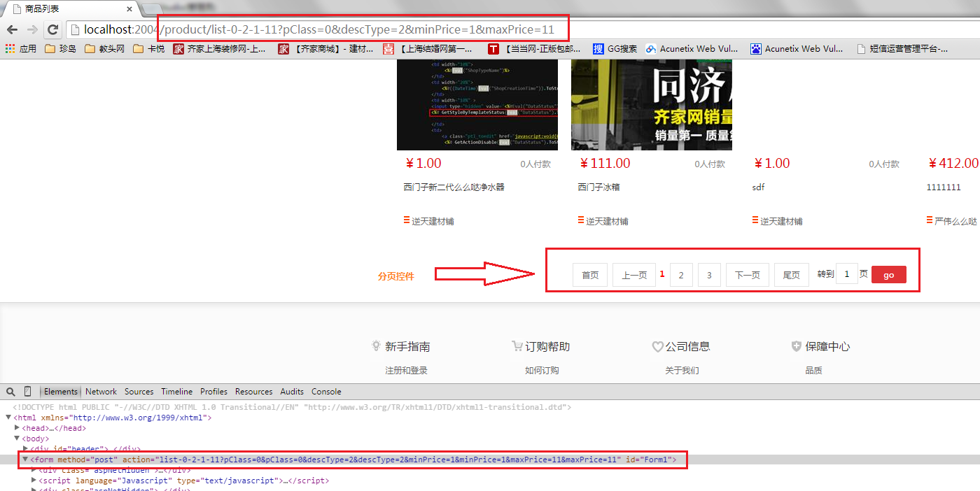Collapse the form Form1 node
The width and height of the screenshot is (980, 491).
click(x=25, y=460)
